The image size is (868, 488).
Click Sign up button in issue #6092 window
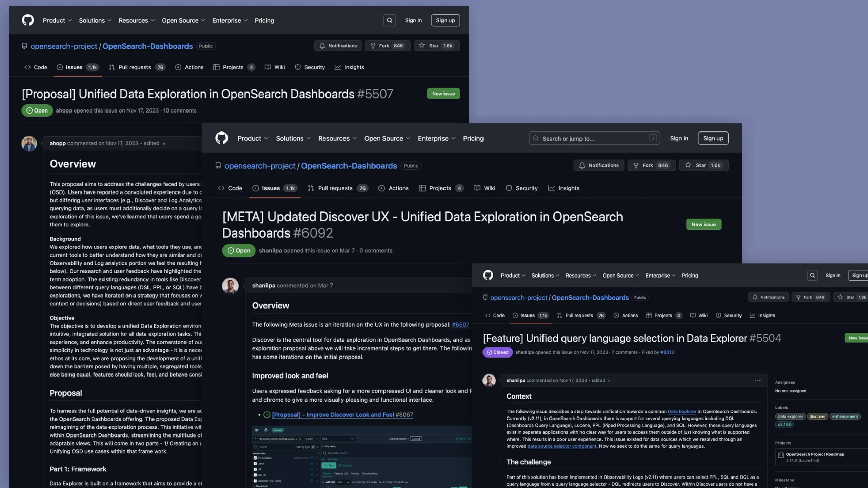coord(713,138)
